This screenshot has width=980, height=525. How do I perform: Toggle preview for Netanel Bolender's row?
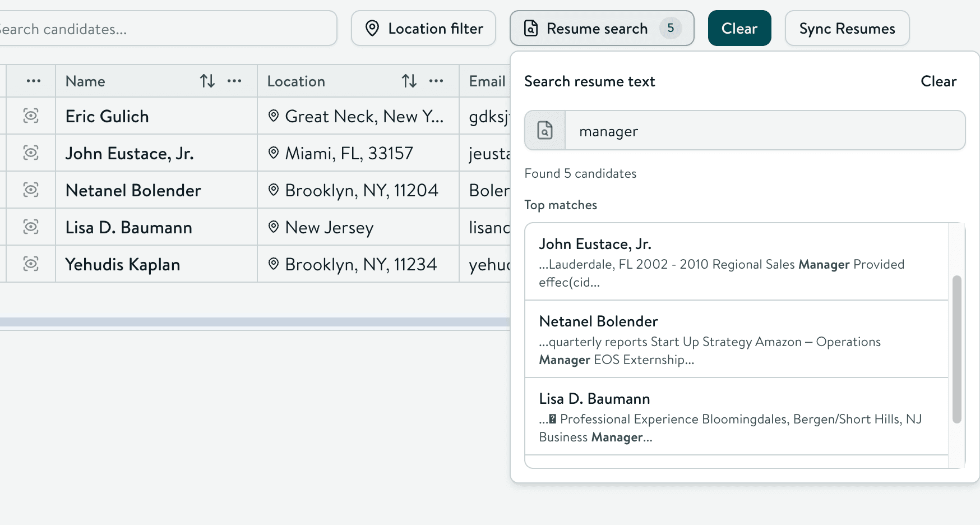tap(31, 190)
